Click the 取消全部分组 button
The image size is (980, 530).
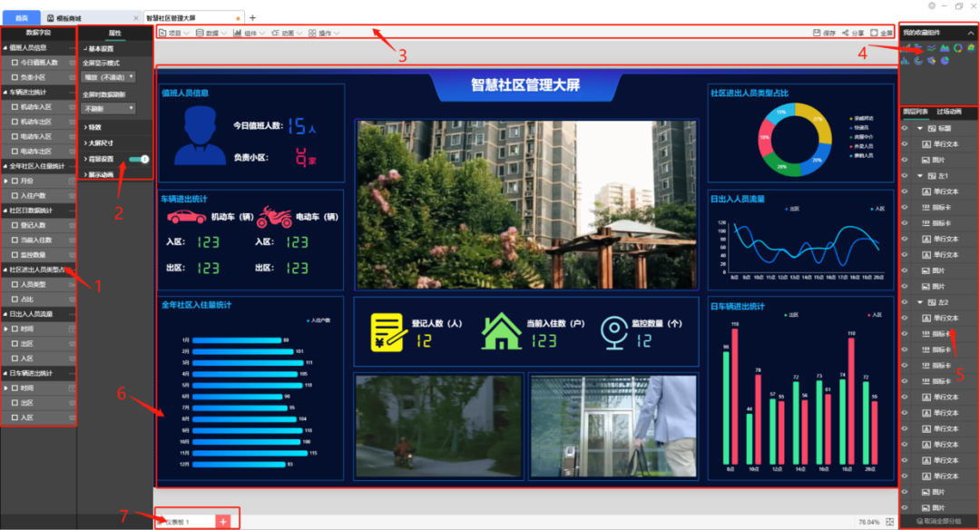pos(939,521)
